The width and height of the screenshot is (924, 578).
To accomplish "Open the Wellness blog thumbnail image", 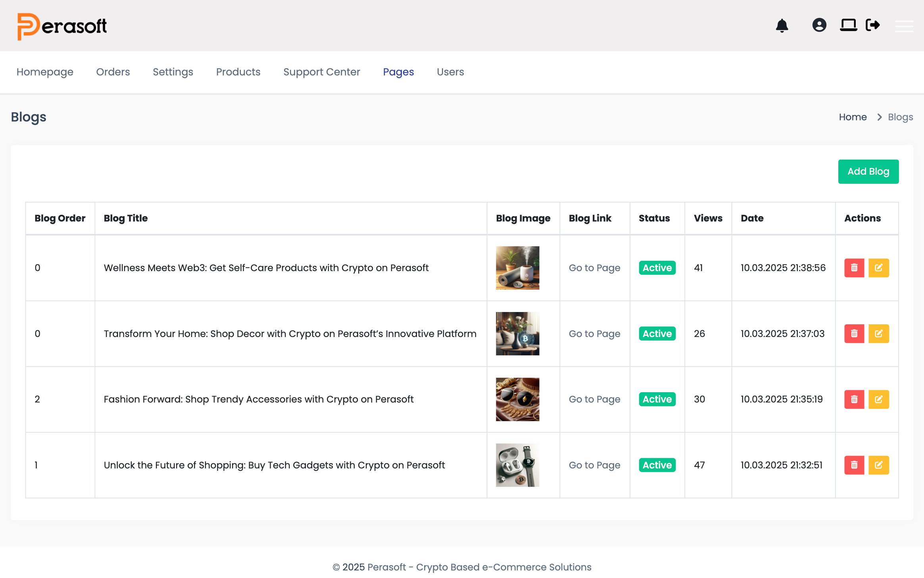I will [x=517, y=268].
